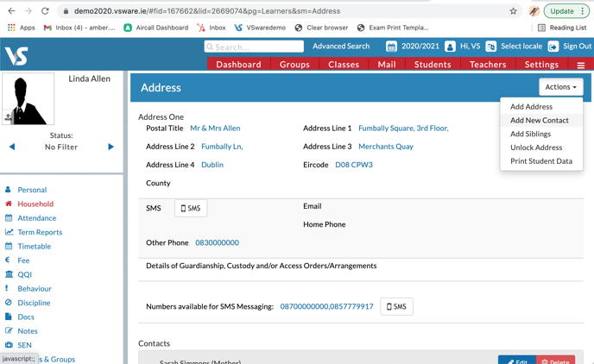The width and height of the screenshot is (594, 364).
Task: Click Other Phone number 0830000000
Action: click(x=217, y=242)
